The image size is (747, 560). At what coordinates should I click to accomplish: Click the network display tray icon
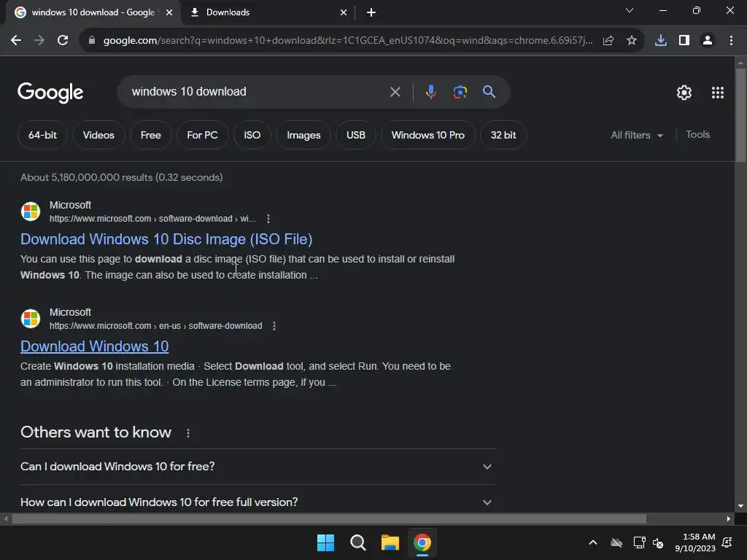pyautogui.click(x=639, y=542)
